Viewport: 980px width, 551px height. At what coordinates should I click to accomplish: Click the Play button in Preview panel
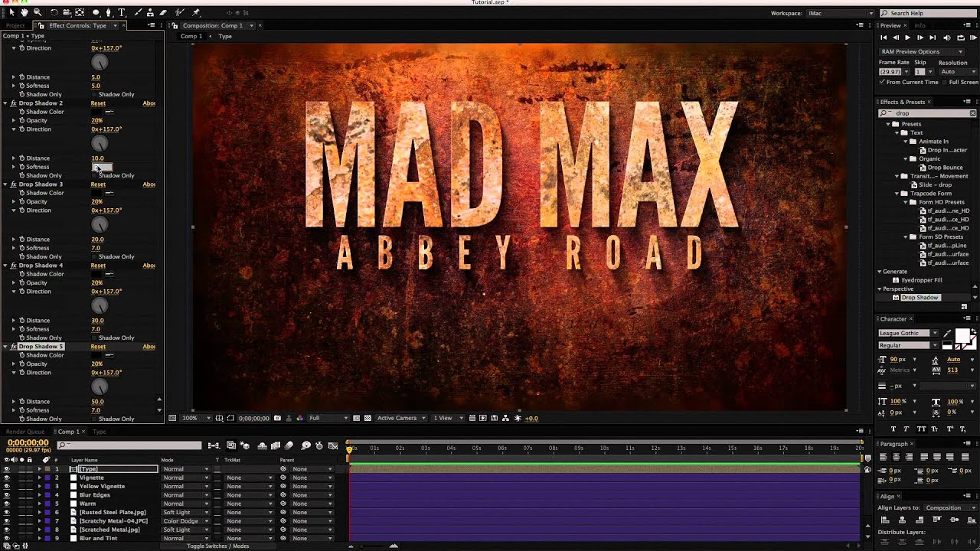[x=908, y=37]
